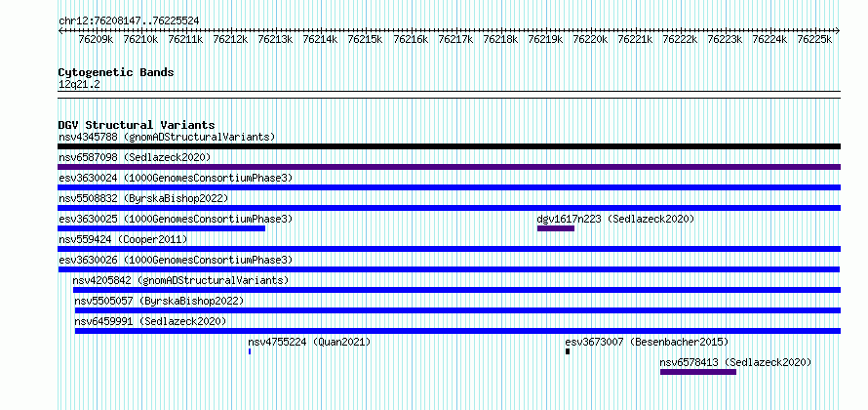Viewport: 868px width, 410px height.
Task: Click the 76221k ruler tick label
Action: tap(635, 40)
